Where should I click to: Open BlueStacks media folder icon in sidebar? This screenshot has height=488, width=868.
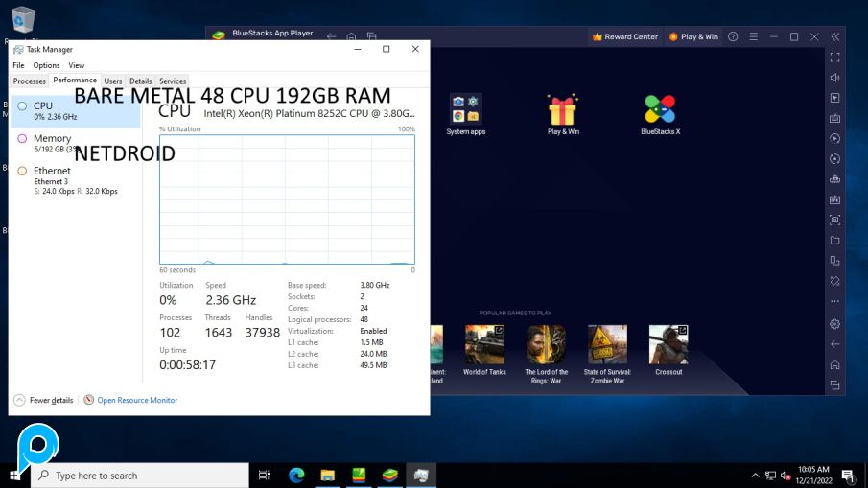click(x=834, y=241)
